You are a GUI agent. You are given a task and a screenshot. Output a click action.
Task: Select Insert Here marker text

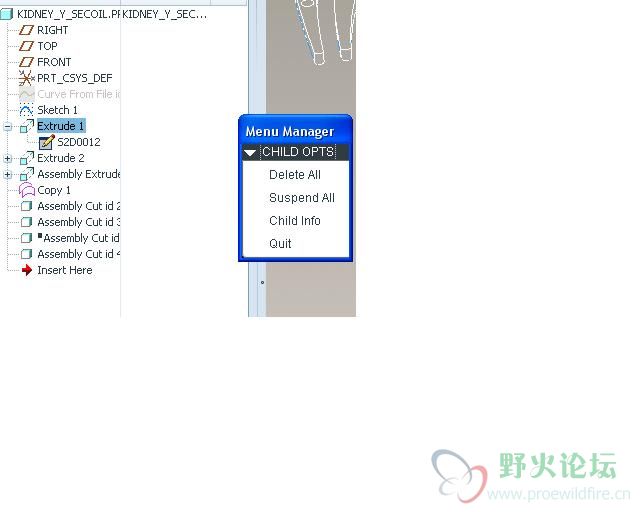64,270
